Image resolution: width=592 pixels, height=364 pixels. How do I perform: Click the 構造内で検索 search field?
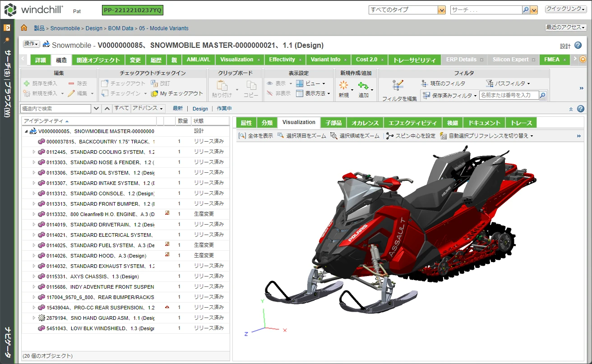(56, 109)
